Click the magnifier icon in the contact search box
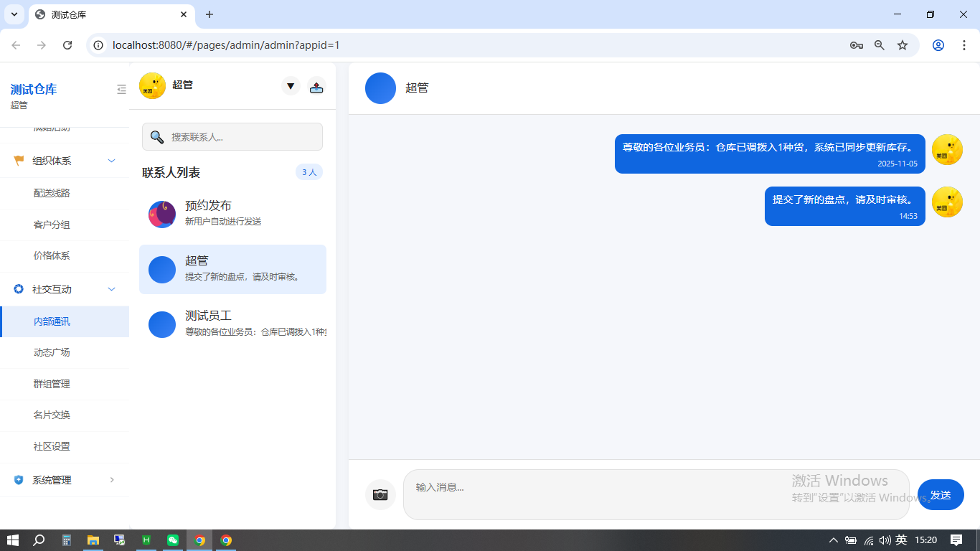980x551 pixels. pyautogui.click(x=156, y=136)
